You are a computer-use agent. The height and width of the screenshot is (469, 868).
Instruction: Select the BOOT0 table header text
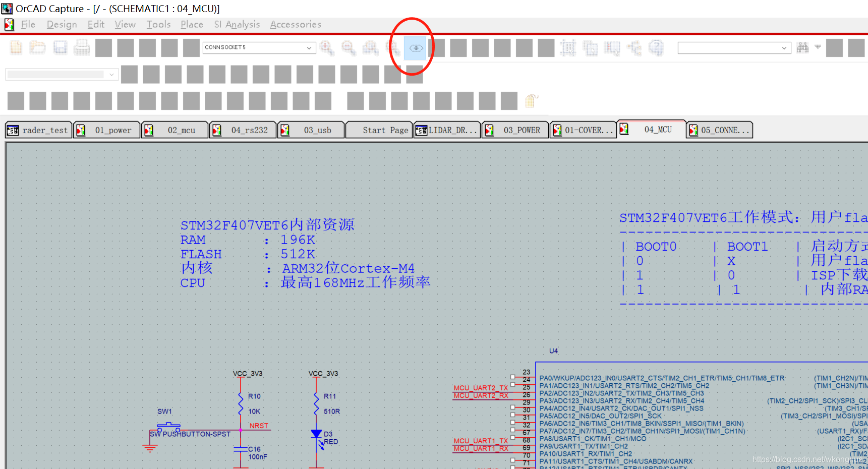(x=656, y=247)
